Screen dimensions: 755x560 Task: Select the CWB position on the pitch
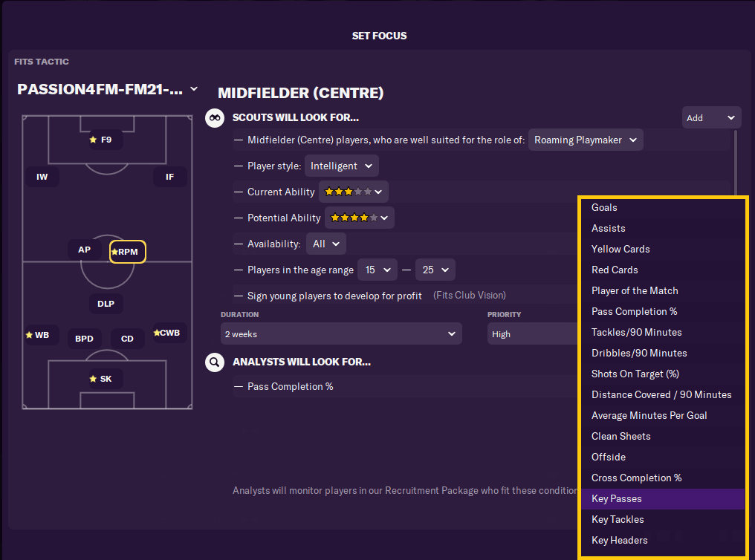click(x=169, y=333)
